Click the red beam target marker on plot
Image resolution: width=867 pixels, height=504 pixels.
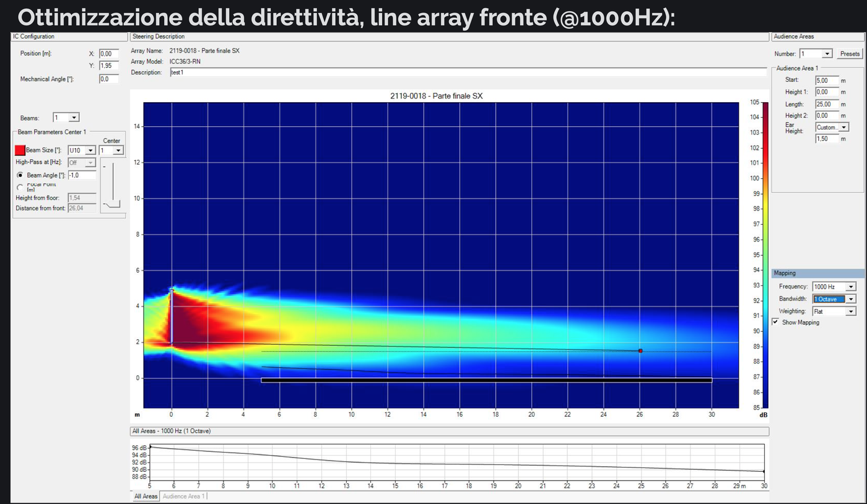tap(640, 351)
